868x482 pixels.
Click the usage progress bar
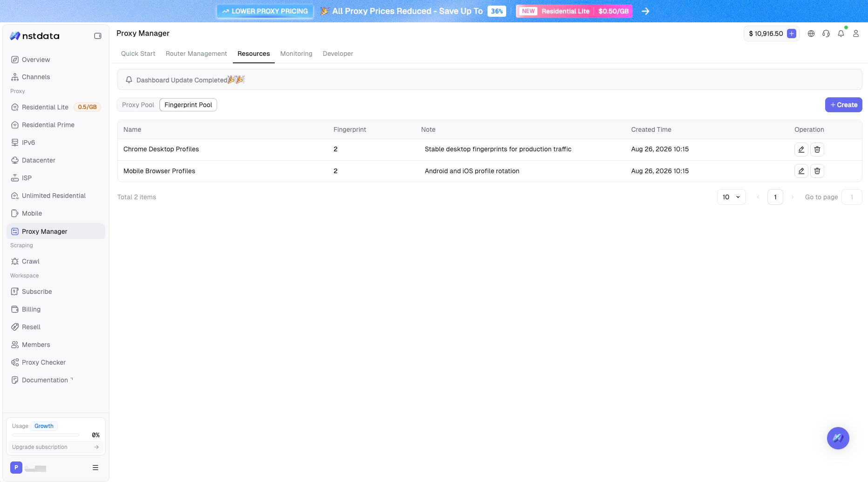click(x=46, y=435)
